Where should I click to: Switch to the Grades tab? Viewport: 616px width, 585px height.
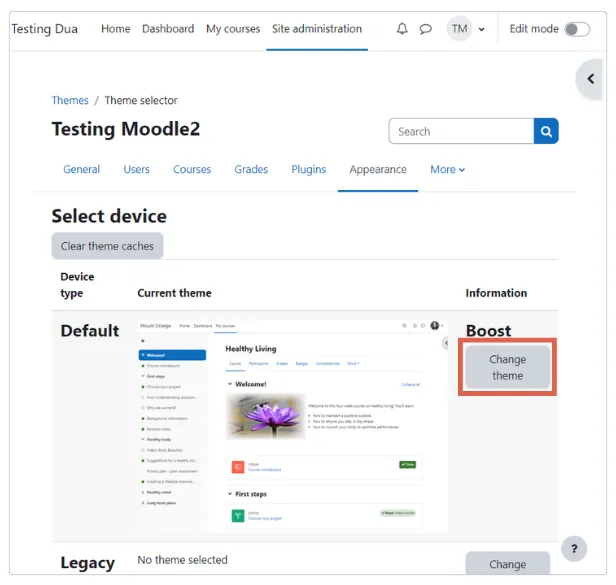[x=251, y=169]
